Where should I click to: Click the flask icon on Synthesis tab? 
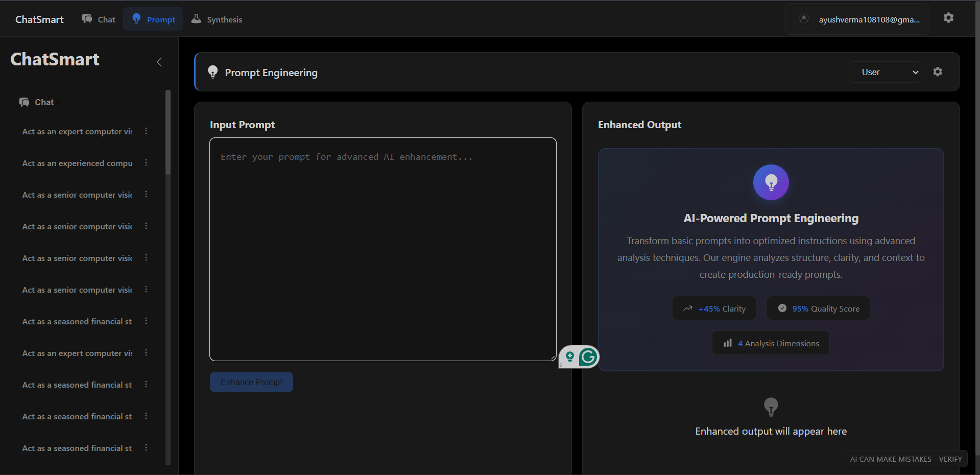click(x=197, y=18)
